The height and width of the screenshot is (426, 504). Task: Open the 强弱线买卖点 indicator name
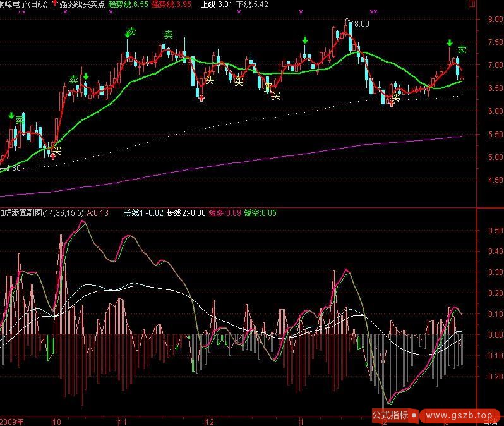81,4
